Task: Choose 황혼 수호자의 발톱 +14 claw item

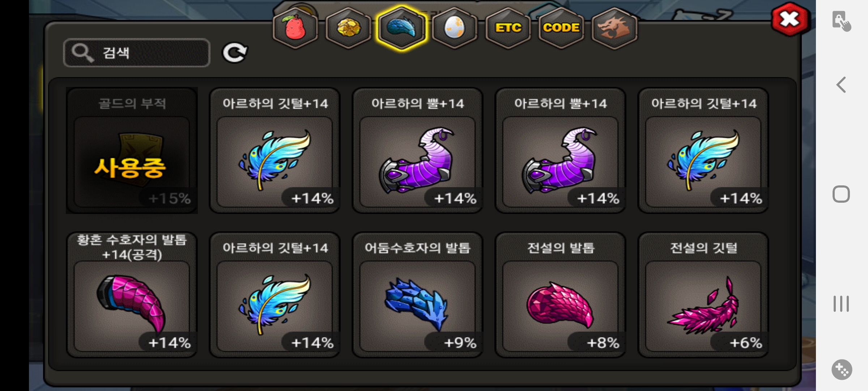Action: (x=132, y=295)
